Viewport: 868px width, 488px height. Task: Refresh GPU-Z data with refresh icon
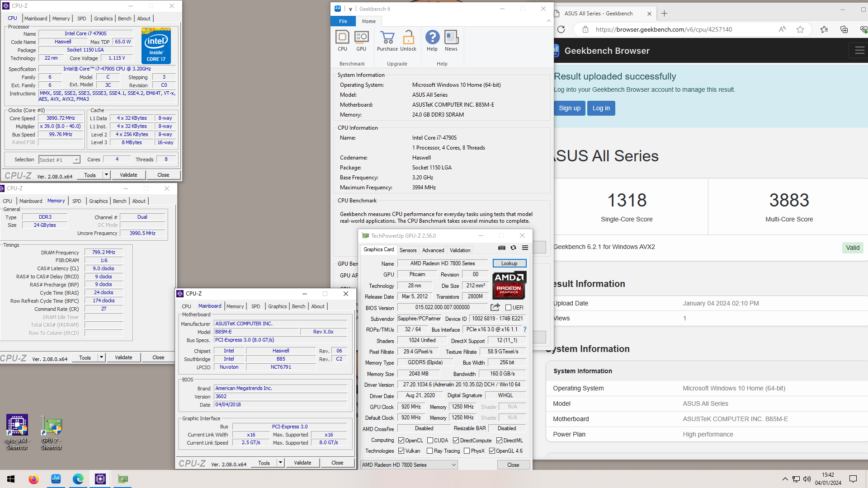tap(514, 248)
